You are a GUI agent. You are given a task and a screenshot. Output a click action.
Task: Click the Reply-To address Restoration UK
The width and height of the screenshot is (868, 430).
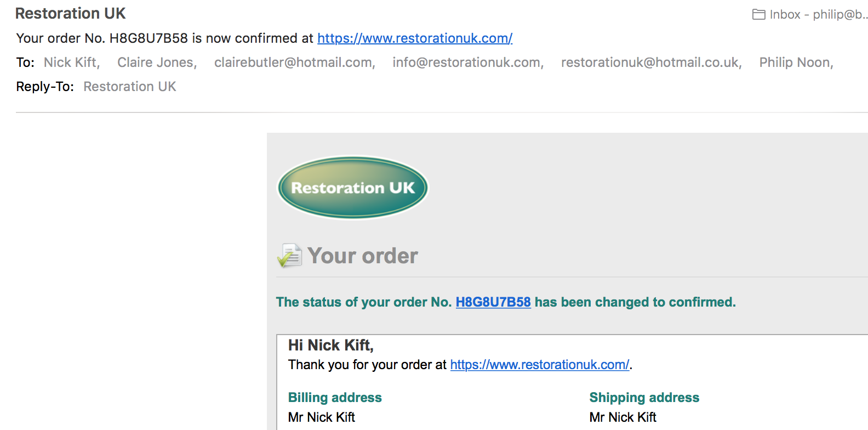coord(130,87)
